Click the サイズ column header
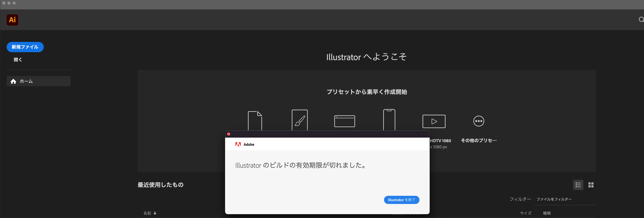Image resolution: width=644 pixels, height=218 pixels. 525,213
